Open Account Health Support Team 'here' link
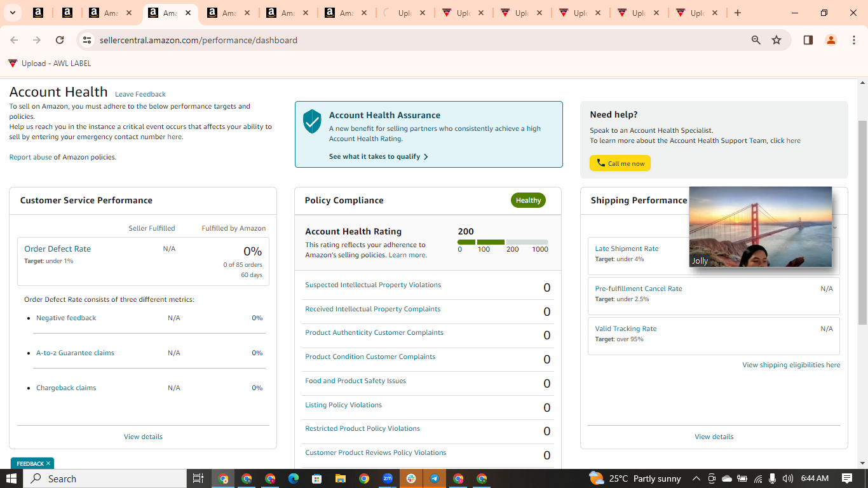868x488 pixels. pyautogui.click(x=794, y=140)
